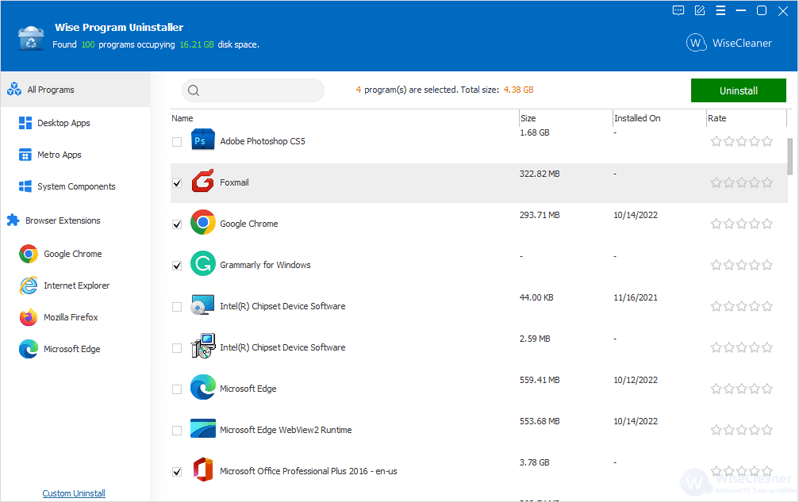Click the search magnifier icon
Viewport: 799px width, 502px height.
tap(194, 91)
